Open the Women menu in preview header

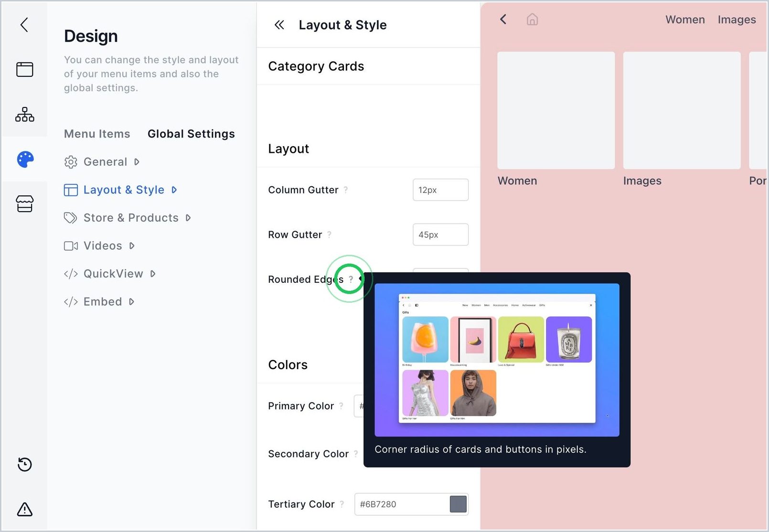685,20
